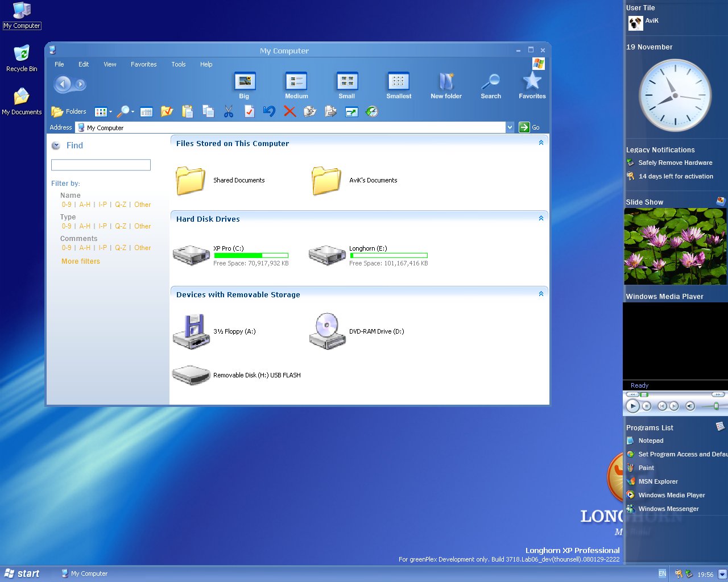This screenshot has height=582, width=728.
Task: Switch to Small icon view
Action: [347, 85]
